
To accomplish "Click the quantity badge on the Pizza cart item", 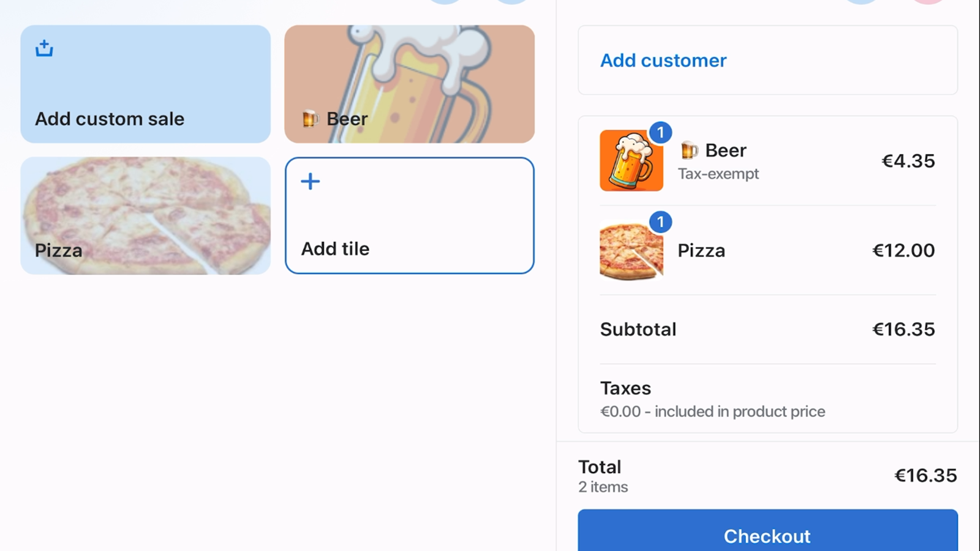I will point(661,222).
